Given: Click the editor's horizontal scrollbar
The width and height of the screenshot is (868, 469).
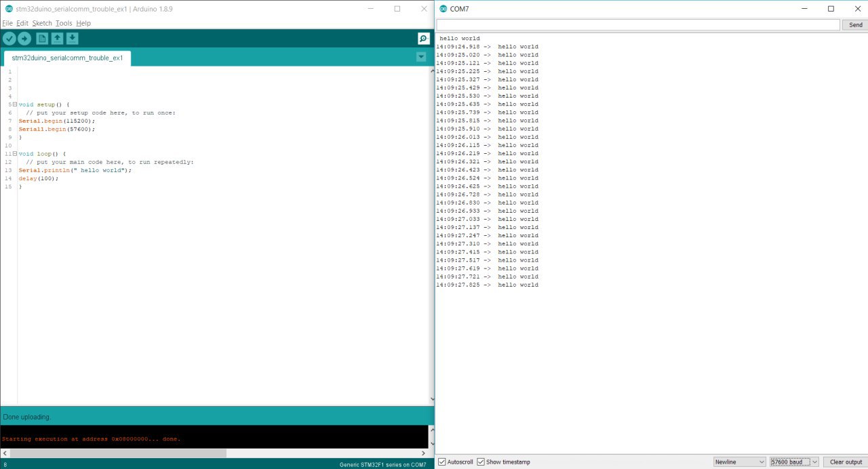Looking at the screenshot, I should 115,454.
